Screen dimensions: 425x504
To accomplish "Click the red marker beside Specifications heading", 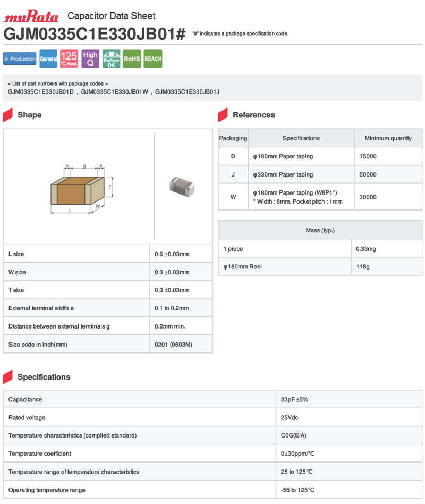I will coord(8,377).
